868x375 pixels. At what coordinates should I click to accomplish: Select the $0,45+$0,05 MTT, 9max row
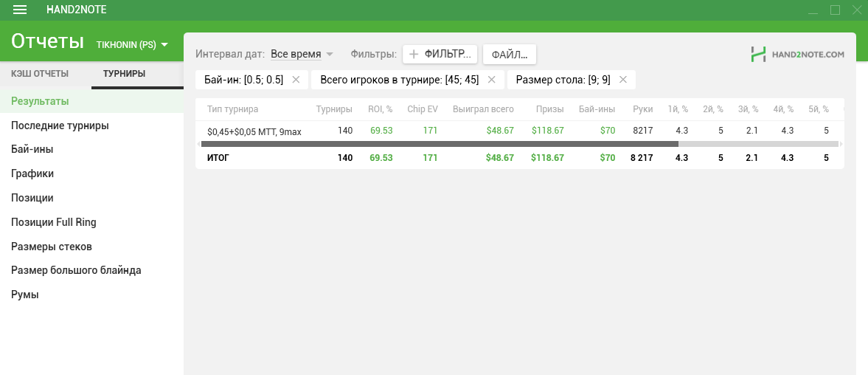coord(254,131)
